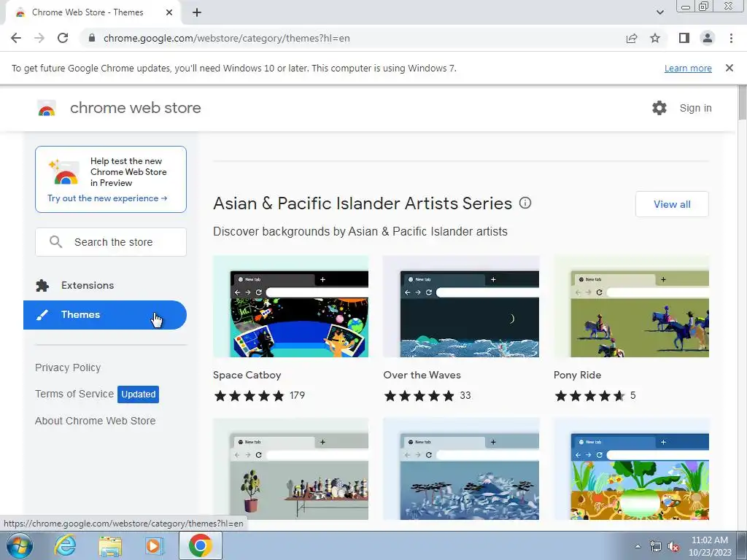Click the address bar URL

[227, 38]
